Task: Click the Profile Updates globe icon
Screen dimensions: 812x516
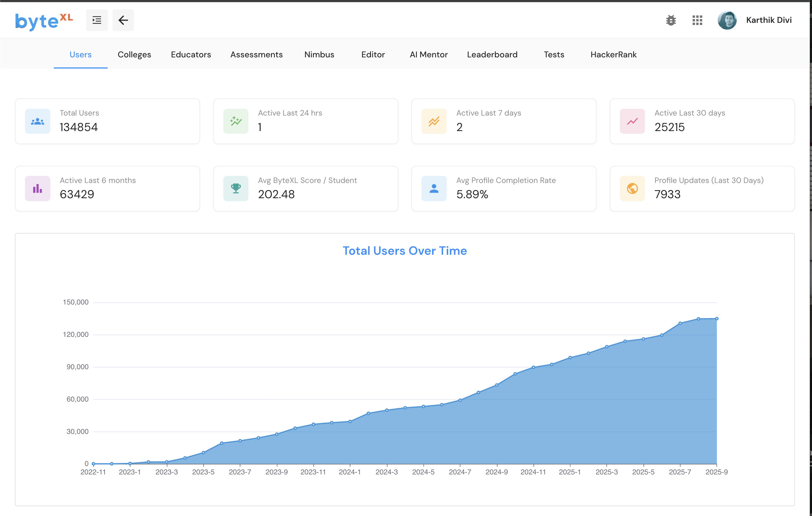Action: pos(632,188)
